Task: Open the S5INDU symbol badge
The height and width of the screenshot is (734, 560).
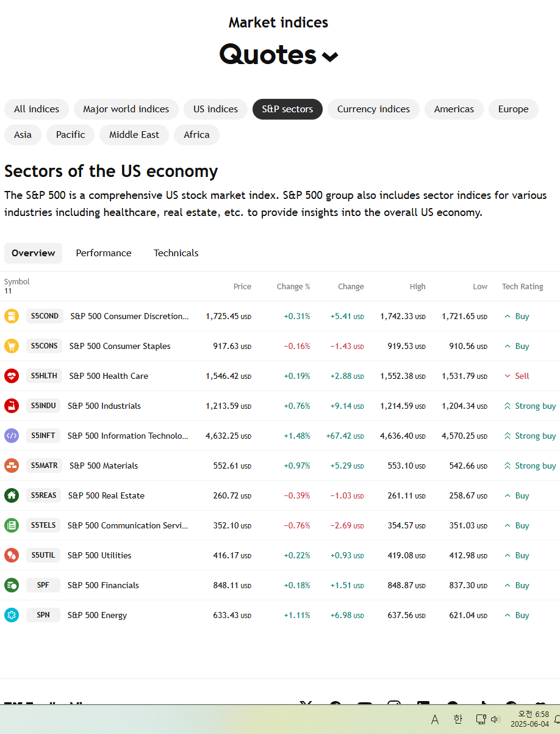Action: [x=43, y=406]
